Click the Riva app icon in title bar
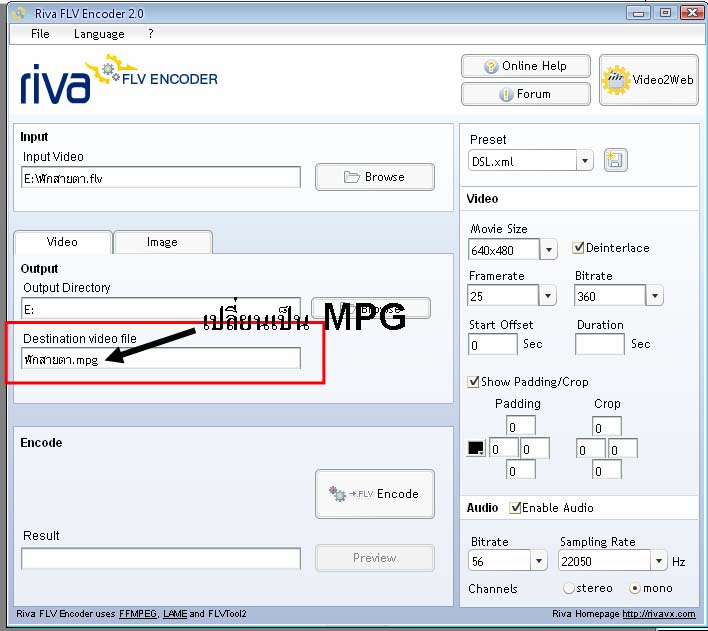 19,13
